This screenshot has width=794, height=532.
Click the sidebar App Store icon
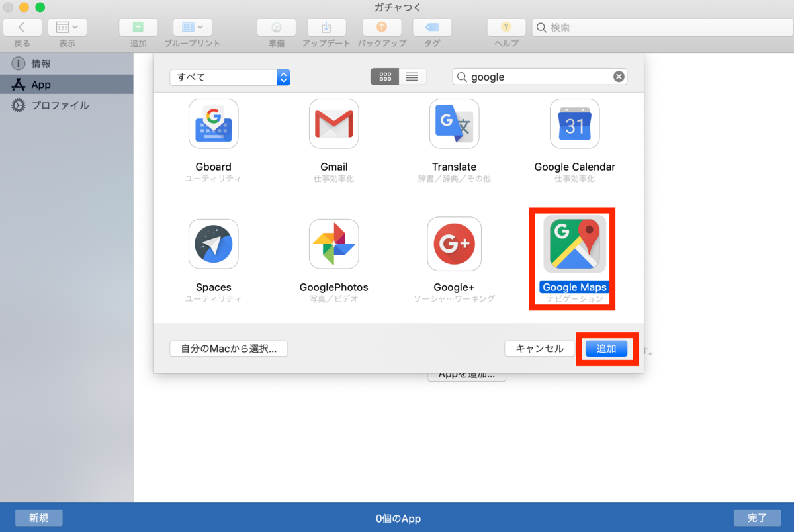tap(19, 85)
